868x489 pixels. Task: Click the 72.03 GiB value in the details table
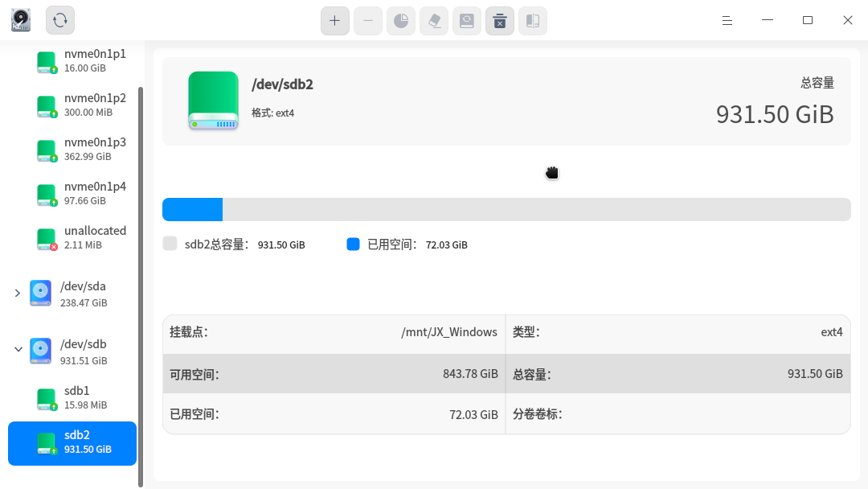coord(474,415)
